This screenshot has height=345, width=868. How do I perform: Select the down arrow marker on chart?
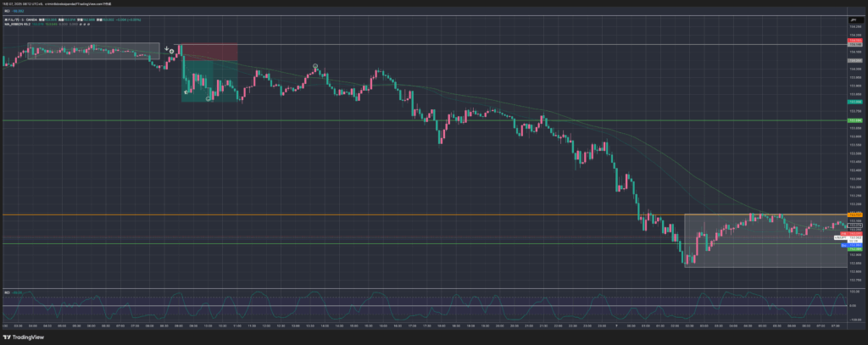pyautogui.click(x=166, y=49)
